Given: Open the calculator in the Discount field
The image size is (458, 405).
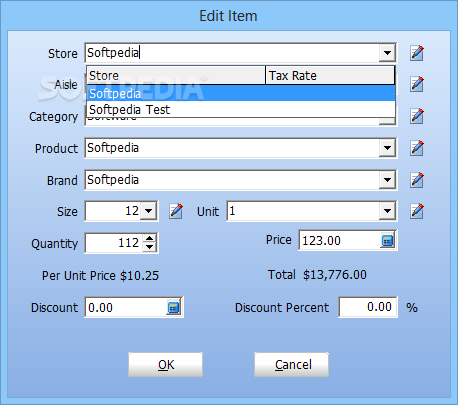Looking at the screenshot, I should click(173, 307).
